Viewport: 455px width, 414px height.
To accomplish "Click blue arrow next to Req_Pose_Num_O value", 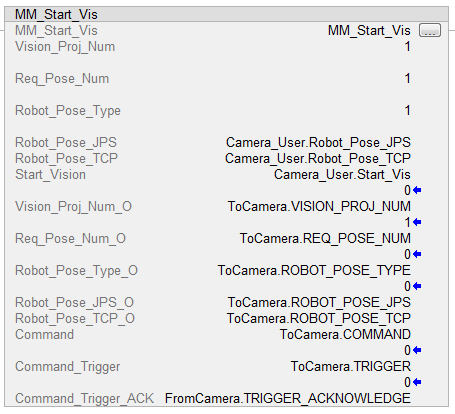I will 417,254.
